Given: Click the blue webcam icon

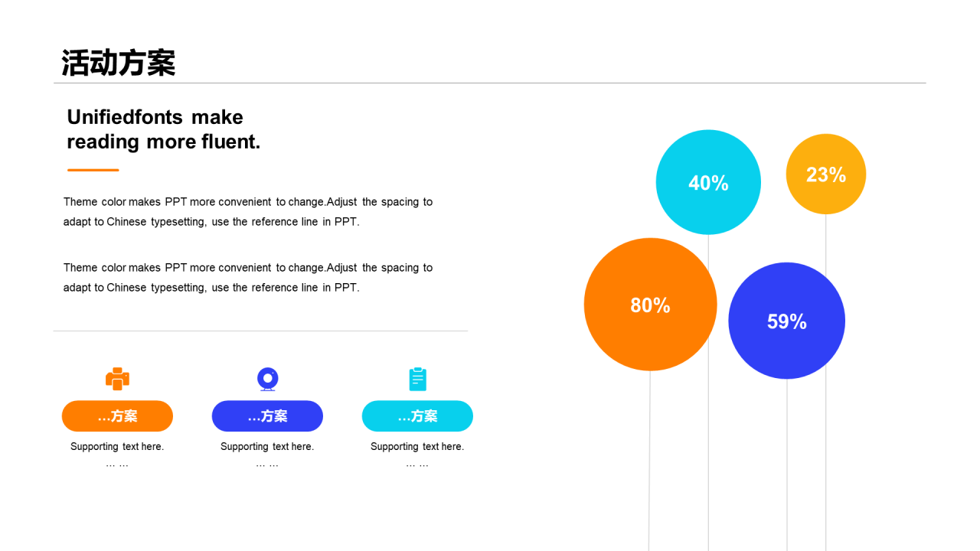Looking at the screenshot, I should click(x=267, y=379).
